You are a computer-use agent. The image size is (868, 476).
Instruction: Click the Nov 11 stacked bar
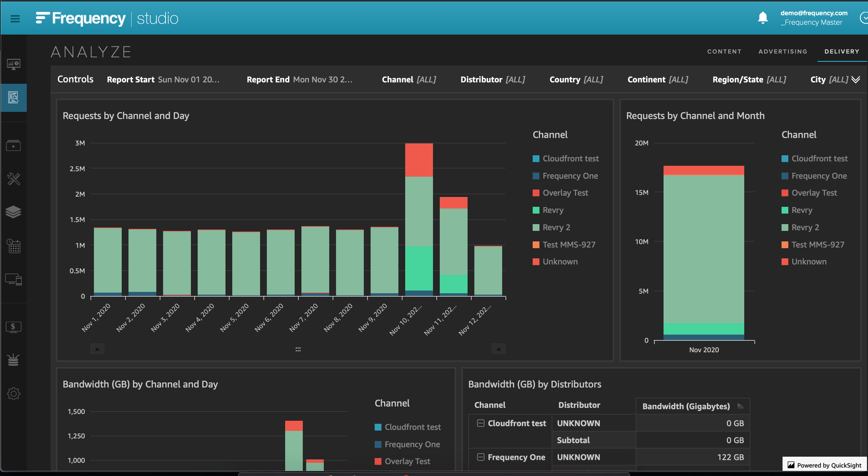(x=453, y=246)
